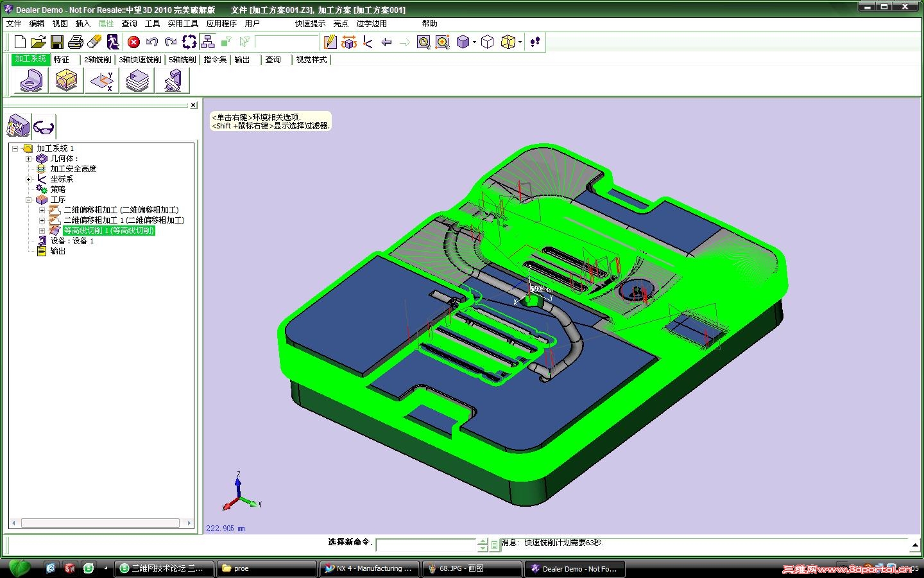Click the footprints icon in toolbar
This screenshot has height=578, width=924.
point(535,42)
